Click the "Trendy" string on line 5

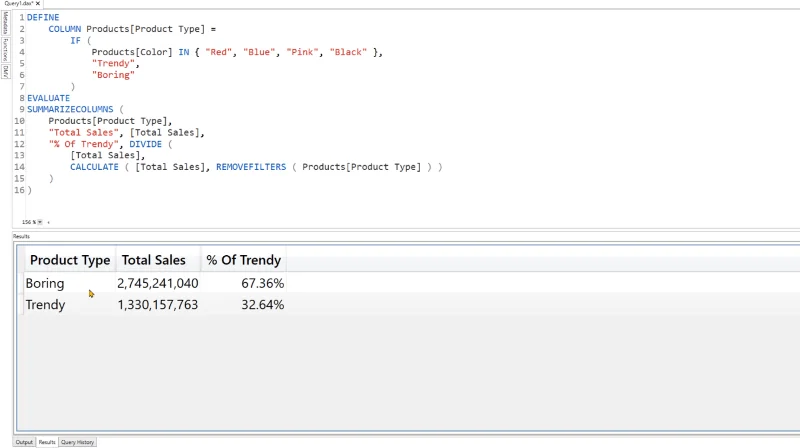113,63
